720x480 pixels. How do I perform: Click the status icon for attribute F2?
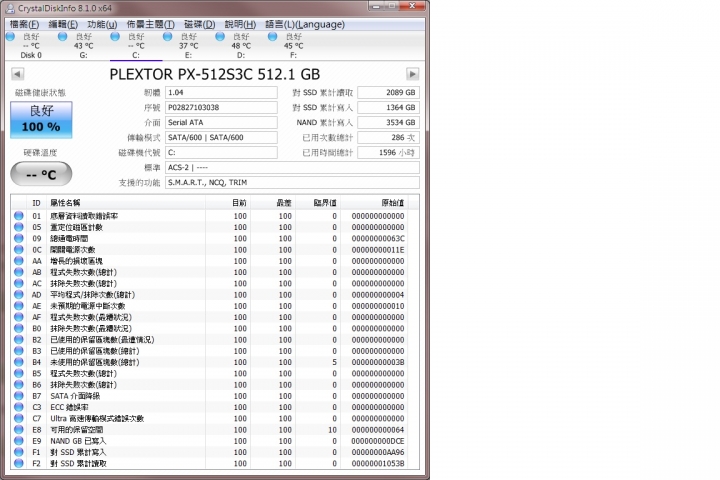pyautogui.click(x=19, y=463)
